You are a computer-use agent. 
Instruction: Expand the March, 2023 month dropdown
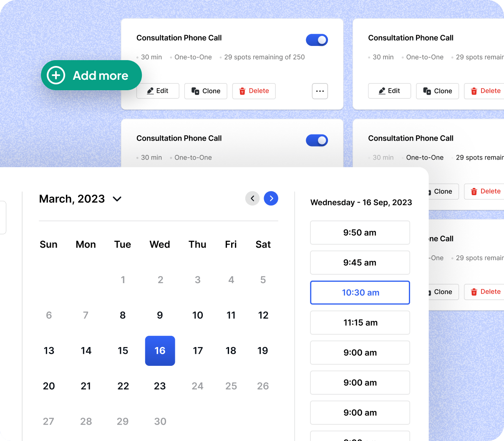(x=117, y=199)
